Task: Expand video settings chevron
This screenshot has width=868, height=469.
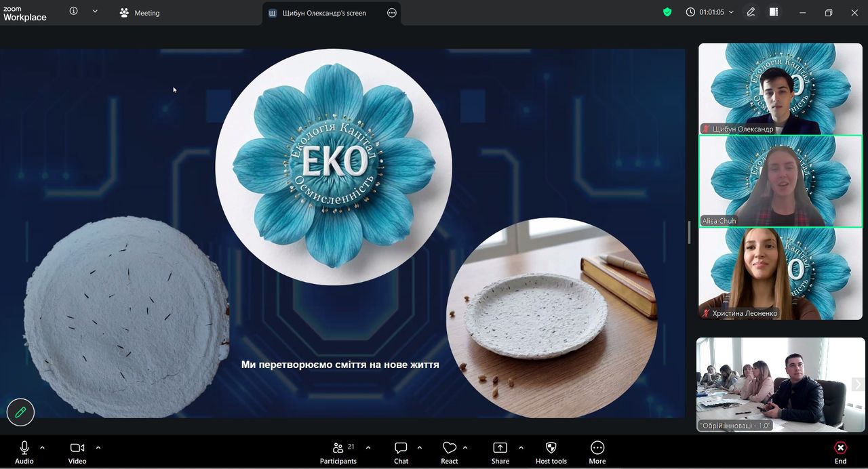Action: pos(98,447)
